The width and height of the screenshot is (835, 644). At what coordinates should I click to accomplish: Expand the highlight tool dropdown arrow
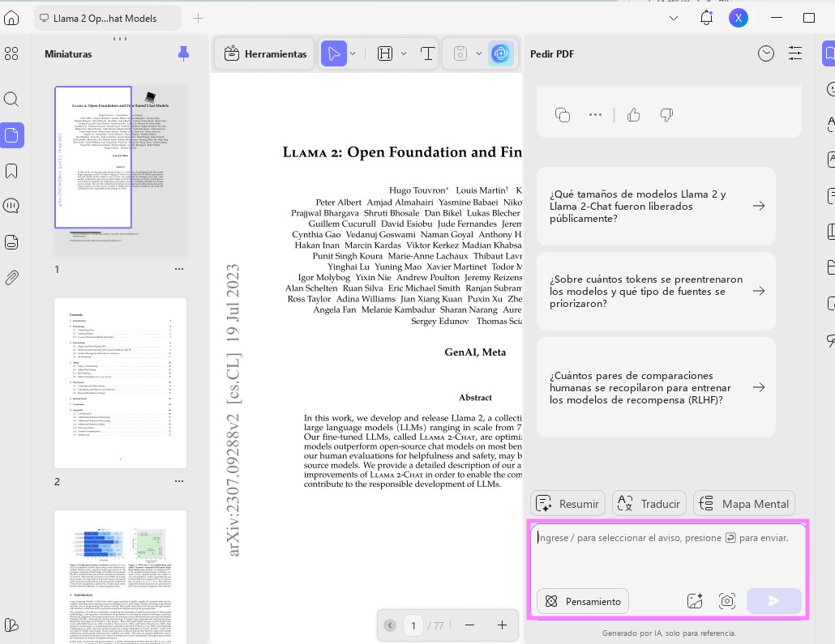(x=404, y=53)
